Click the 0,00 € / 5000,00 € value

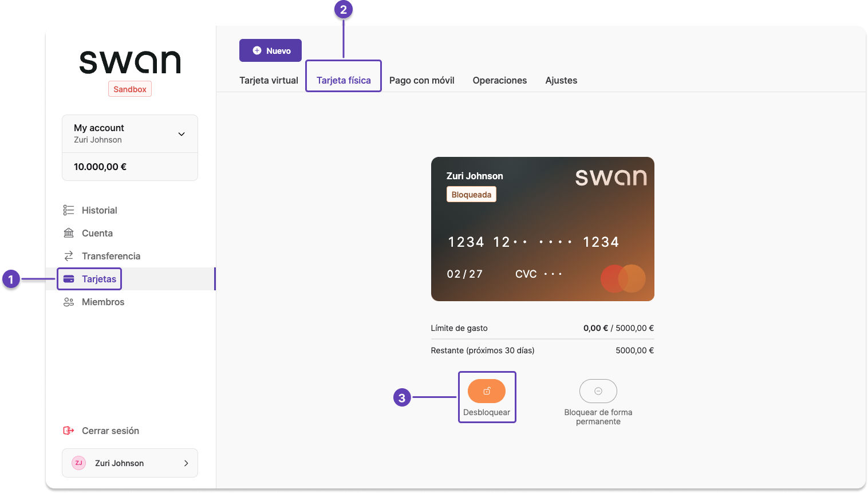tap(618, 328)
